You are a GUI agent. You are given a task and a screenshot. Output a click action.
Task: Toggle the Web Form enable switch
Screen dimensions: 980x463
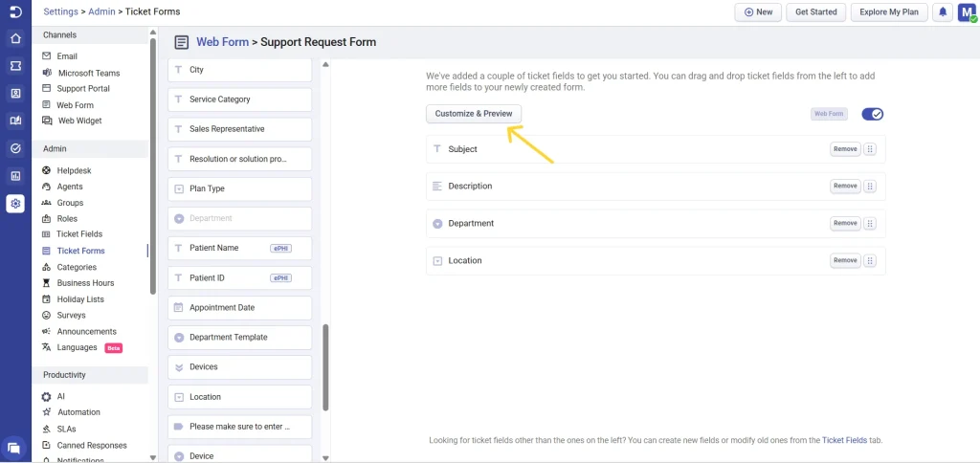[x=872, y=114]
